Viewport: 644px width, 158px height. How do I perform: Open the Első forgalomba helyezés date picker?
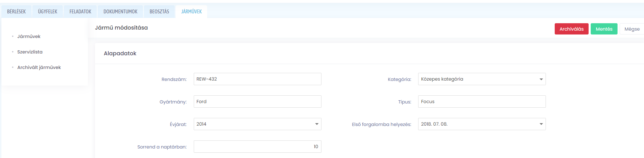[541, 124]
